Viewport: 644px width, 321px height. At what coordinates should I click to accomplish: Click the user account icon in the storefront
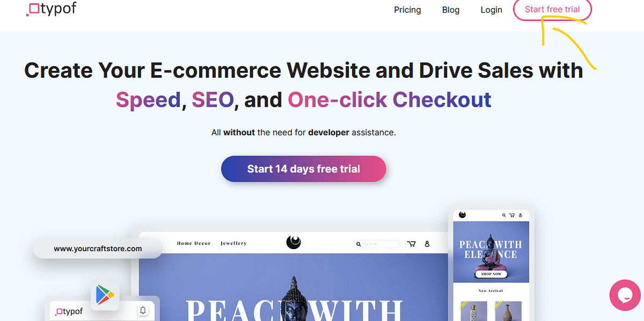click(x=427, y=244)
